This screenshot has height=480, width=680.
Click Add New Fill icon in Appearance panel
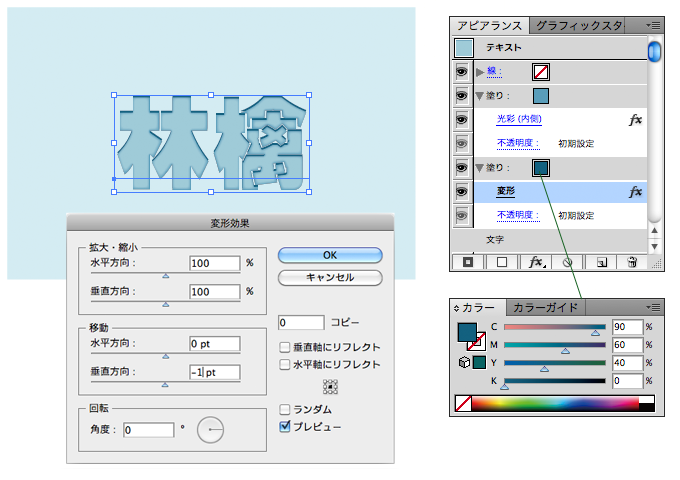coord(502,262)
